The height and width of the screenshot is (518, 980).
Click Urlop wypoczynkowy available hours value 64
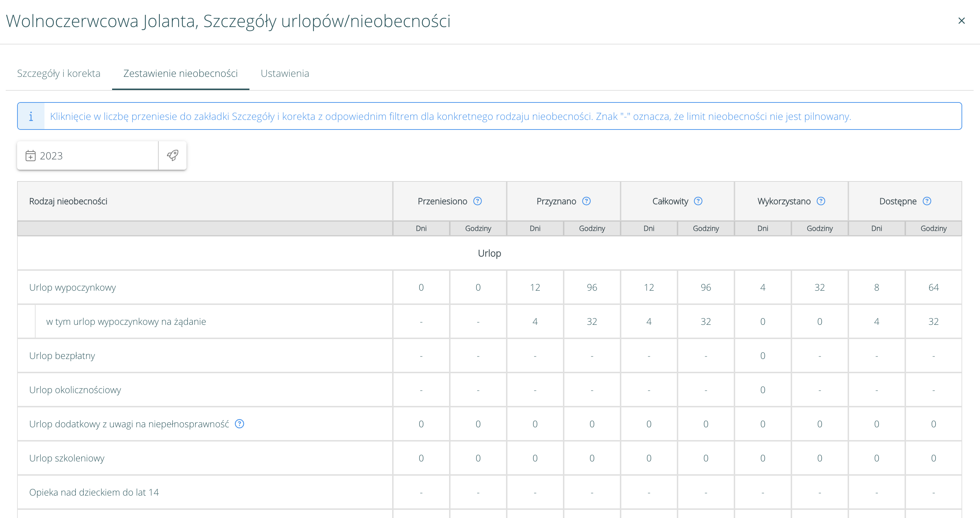pyautogui.click(x=933, y=287)
